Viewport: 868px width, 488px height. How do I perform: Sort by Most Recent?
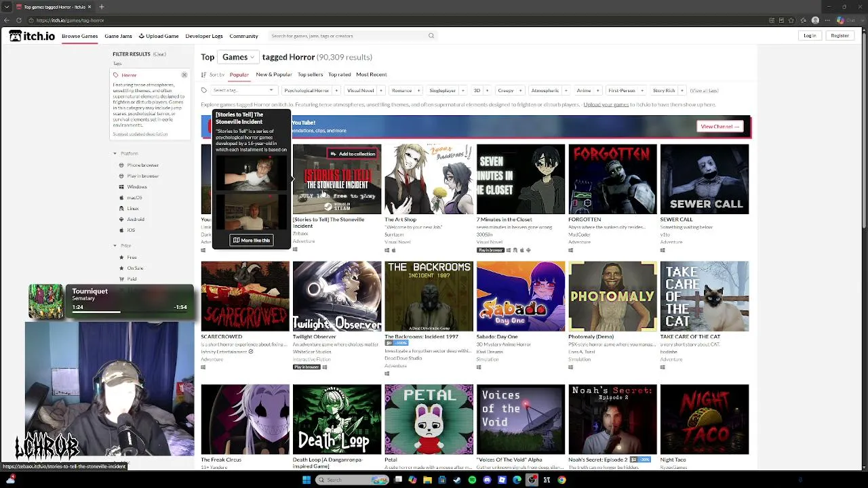372,75
